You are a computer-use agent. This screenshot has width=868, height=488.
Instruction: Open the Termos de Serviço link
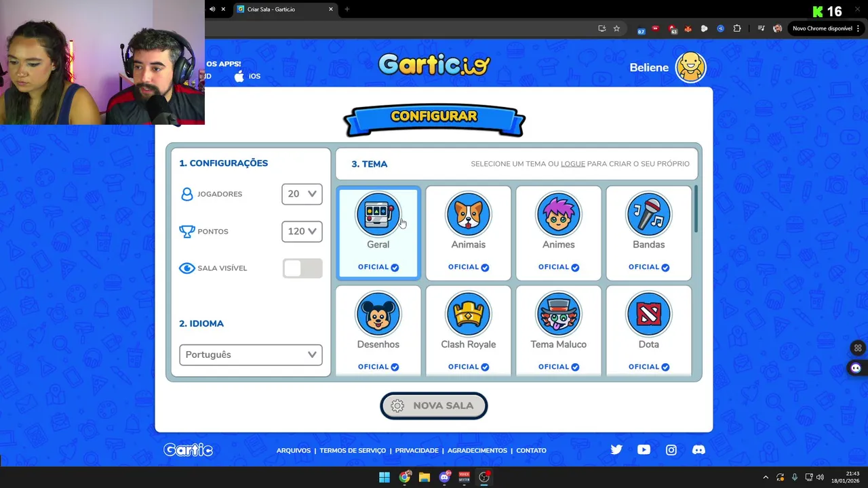pyautogui.click(x=353, y=450)
